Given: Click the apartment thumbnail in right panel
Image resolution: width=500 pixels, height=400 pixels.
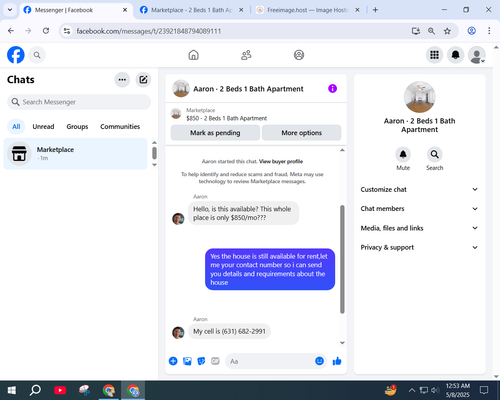Looking at the screenshot, I should click(419, 97).
